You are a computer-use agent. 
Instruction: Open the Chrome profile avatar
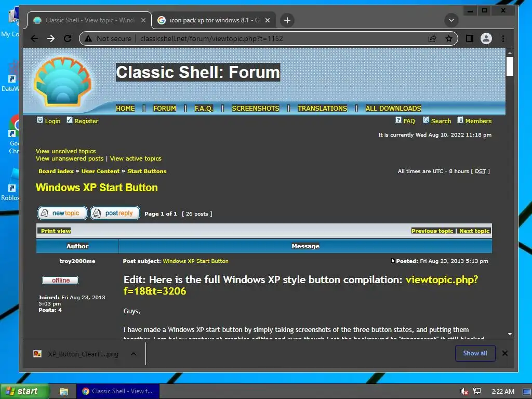click(x=486, y=38)
